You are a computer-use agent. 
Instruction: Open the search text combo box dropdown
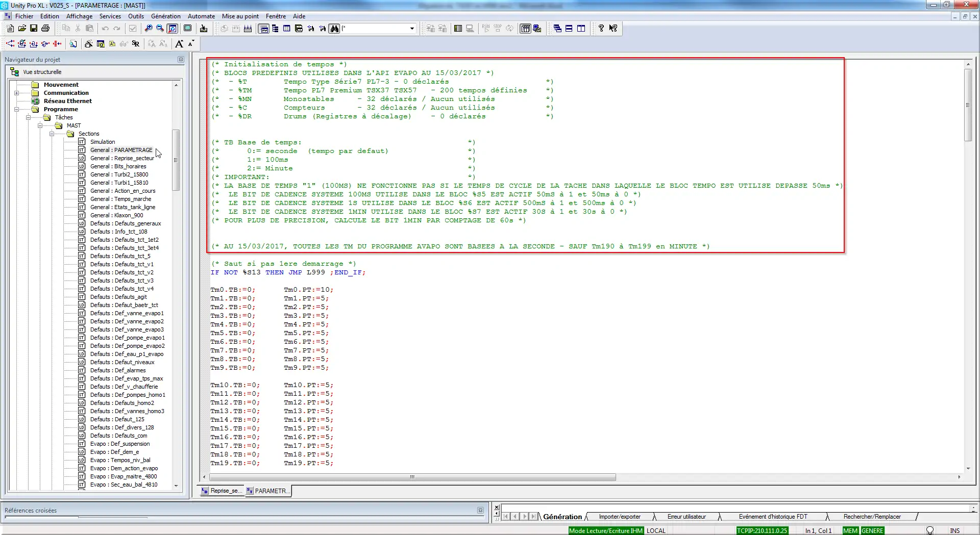tap(412, 29)
